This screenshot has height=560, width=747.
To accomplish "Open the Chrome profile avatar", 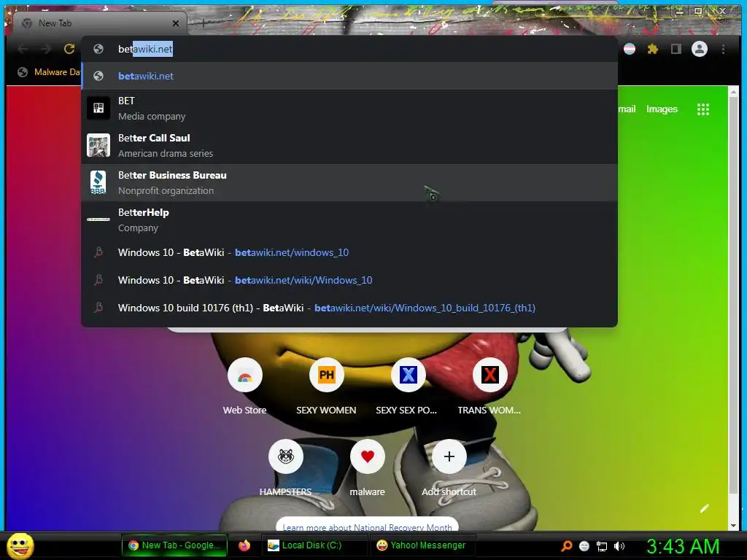I will tap(700, 49).
